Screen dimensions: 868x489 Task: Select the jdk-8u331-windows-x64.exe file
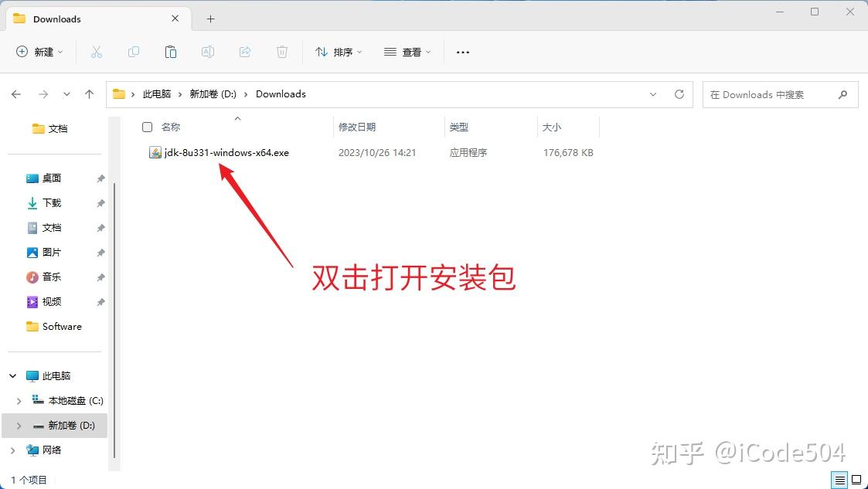(224, 152)
